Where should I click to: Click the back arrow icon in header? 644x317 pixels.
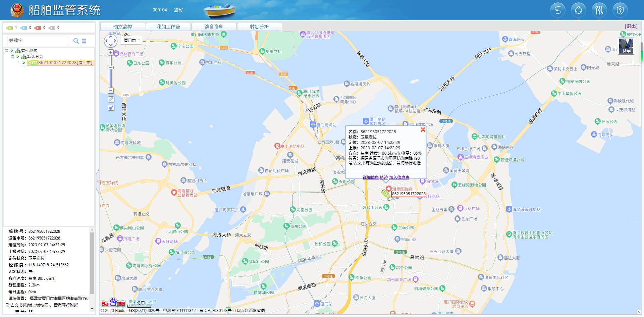tap(557, 10)
